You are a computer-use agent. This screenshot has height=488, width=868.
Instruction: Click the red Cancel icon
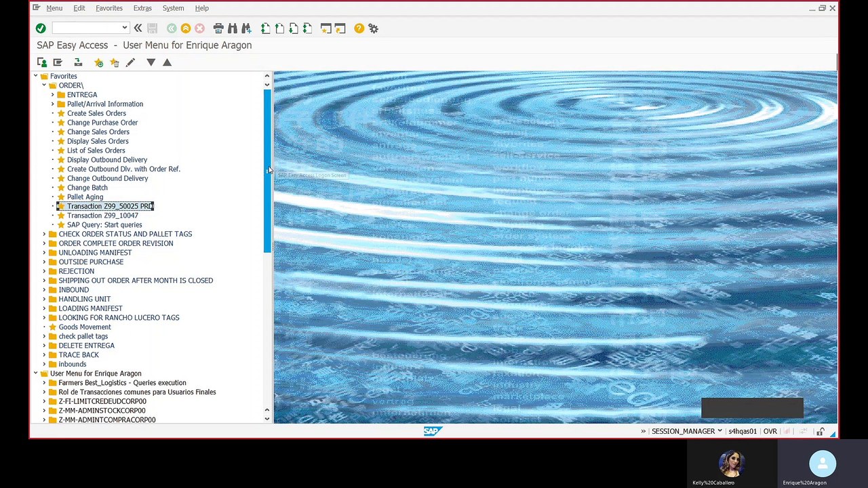[x=199, y=28]
